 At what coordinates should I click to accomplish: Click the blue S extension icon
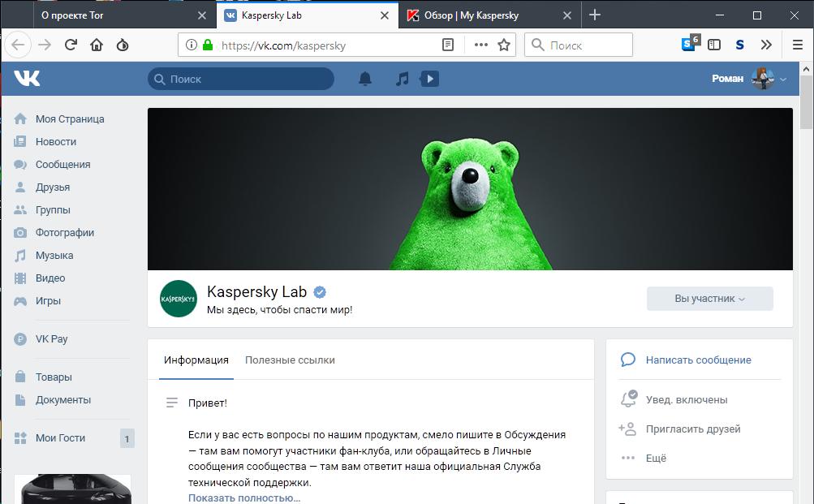click(x=740, y=45)
